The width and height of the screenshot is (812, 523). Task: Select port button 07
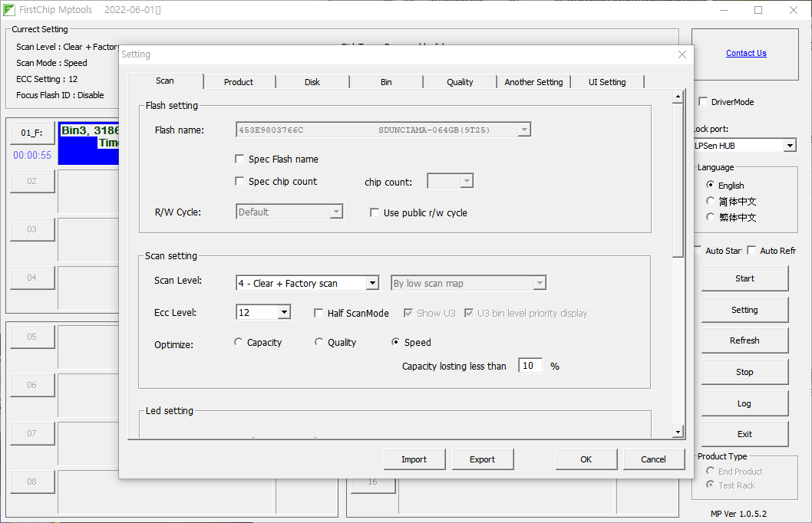(32, 433)
